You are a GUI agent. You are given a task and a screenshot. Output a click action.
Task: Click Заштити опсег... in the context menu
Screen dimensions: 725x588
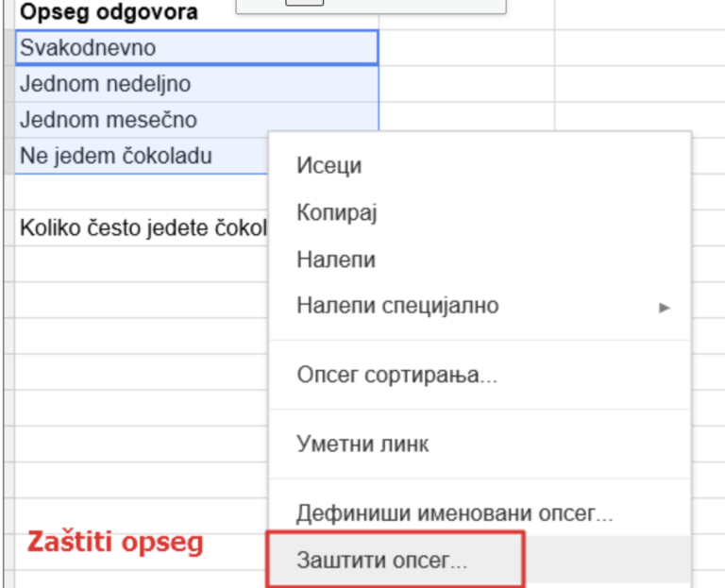tap(382, 560)
